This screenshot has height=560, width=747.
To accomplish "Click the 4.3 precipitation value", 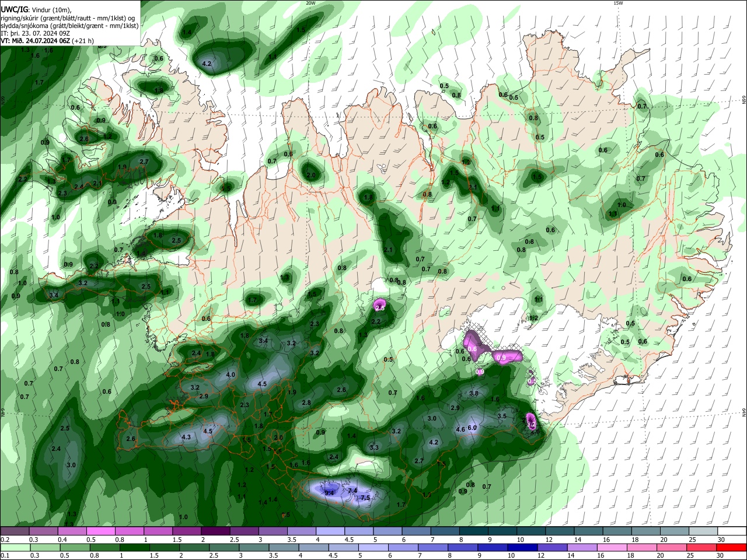I will [x=186, y=437].
